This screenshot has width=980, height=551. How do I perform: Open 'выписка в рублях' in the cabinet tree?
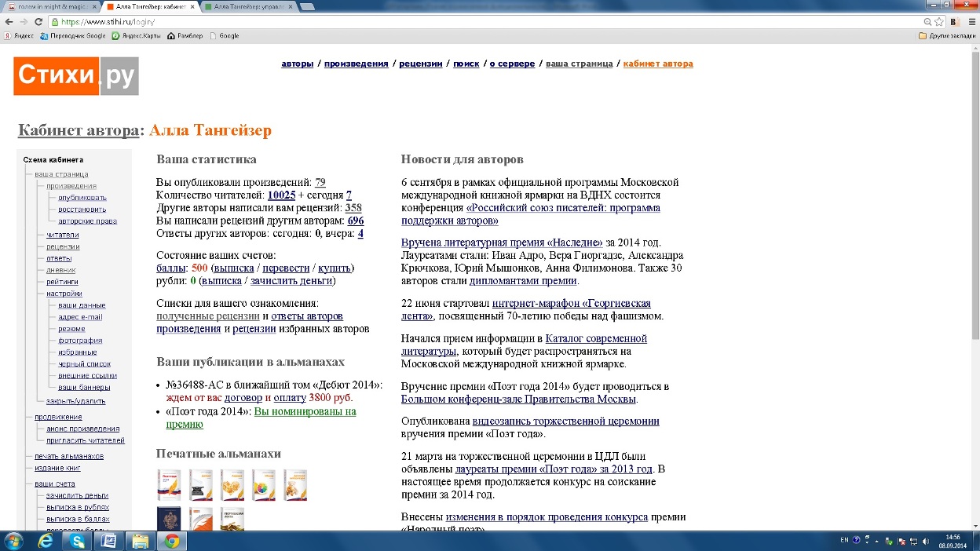click(x=78, y=507)
